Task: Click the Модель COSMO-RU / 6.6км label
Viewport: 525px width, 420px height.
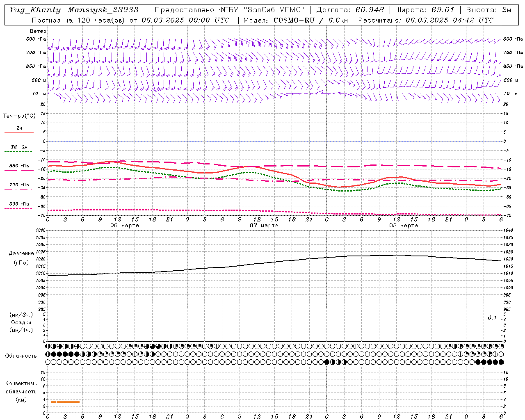Action: [x=295, y=20]
